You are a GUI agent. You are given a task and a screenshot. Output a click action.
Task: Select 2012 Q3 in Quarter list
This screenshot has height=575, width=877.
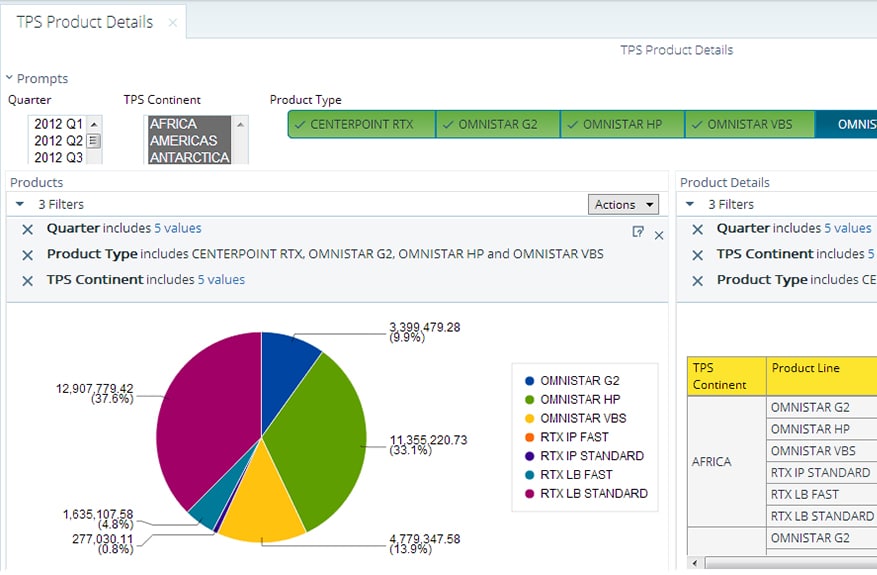coord(58,157)
